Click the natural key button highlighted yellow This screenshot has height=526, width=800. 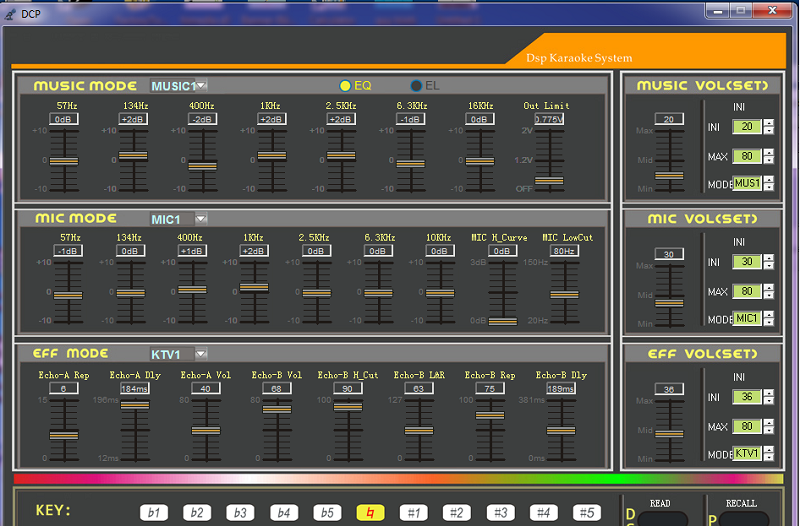click(370, 512)
